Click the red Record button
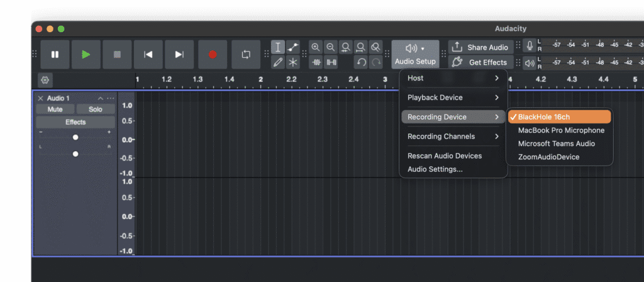 tap(213, 55)
